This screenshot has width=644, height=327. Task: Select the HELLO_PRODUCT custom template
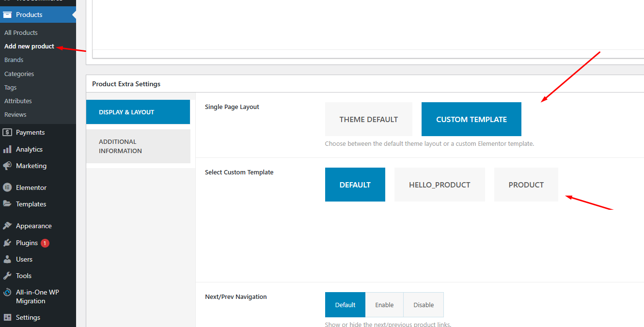coord(440,185)
